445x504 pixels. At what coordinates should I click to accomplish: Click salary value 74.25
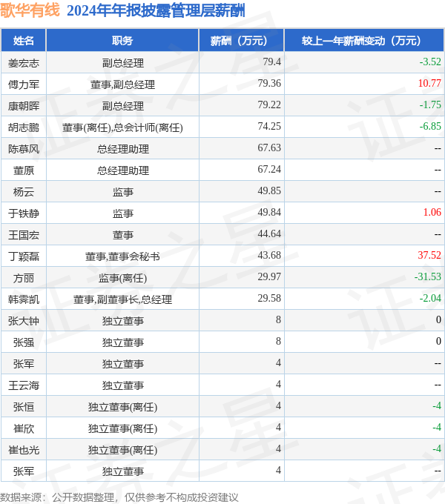(x=269, y=126)
